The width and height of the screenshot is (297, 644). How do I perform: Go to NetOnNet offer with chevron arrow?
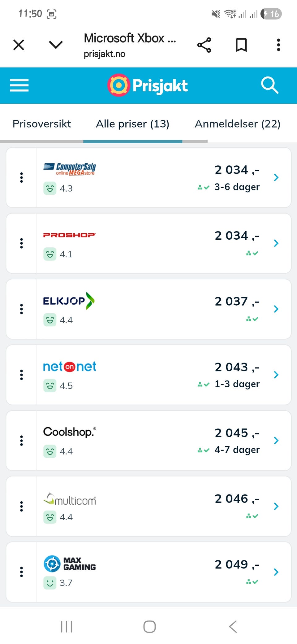(x=276, y=375)
